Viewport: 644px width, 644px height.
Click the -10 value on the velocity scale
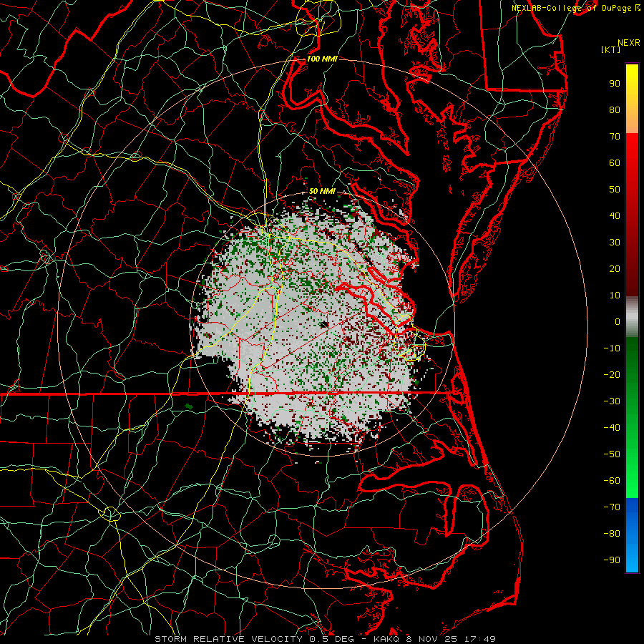pyautogui.click(x=612, y=348)
